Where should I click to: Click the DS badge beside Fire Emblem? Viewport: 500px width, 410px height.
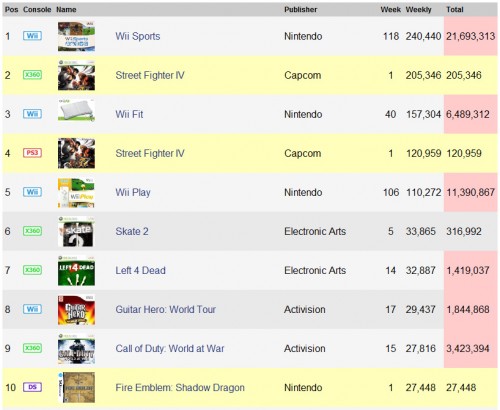[x=32, y=387]
